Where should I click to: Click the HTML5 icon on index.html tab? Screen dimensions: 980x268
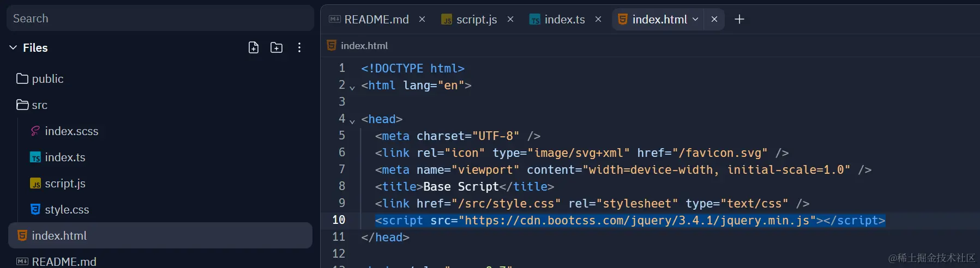coord(622,19)
